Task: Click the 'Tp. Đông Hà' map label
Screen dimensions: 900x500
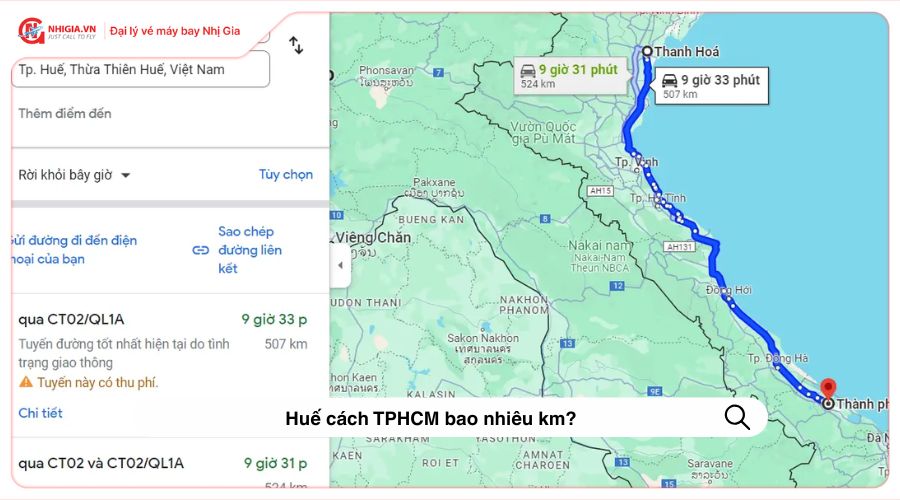Action: [x=778, y=358]
